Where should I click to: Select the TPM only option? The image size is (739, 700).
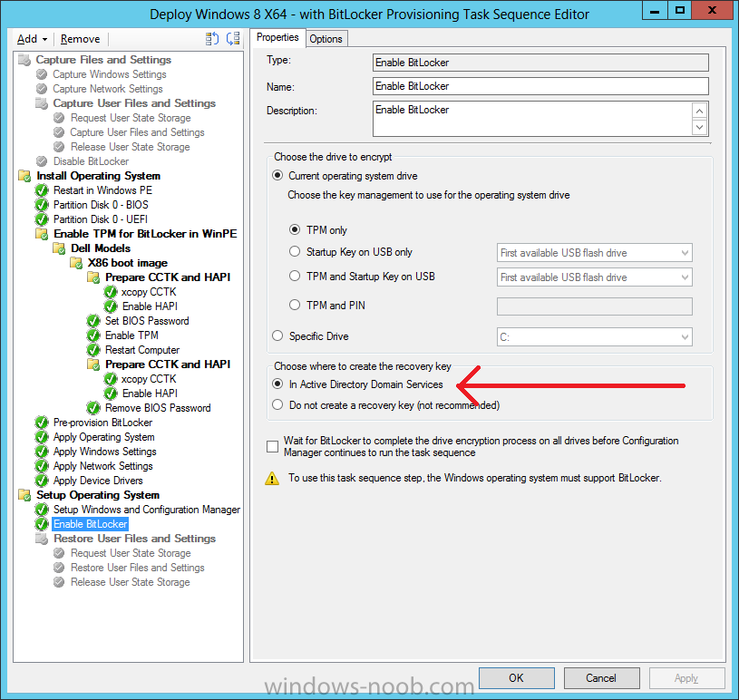coord(295,230)
